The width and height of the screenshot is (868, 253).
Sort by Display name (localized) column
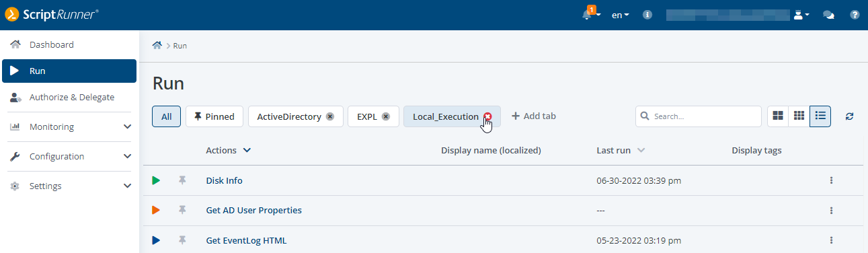491,150
